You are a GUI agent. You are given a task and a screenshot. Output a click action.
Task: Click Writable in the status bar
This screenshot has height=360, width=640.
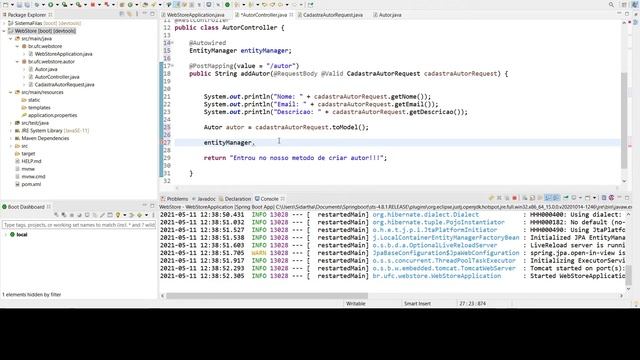tap(356, 303)
